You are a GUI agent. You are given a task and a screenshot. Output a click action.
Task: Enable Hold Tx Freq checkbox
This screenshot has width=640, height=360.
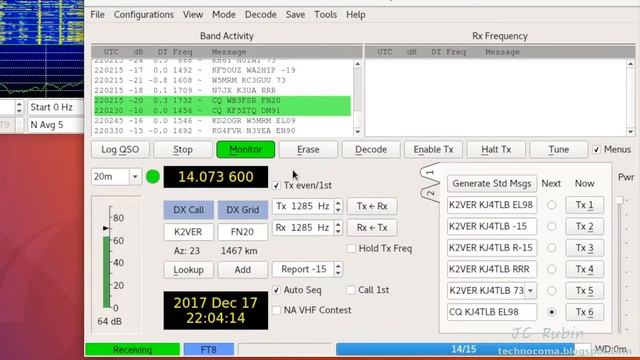pyautogui.click(x=351, y=249)
